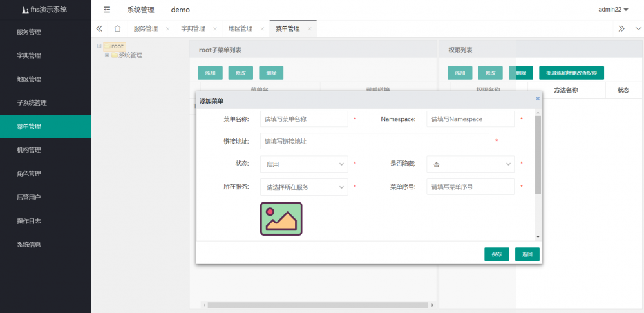Close the 服务管理 tab
Image resolution: width=644 pixels, height=313 pixels.
click(x=167, y=29)
